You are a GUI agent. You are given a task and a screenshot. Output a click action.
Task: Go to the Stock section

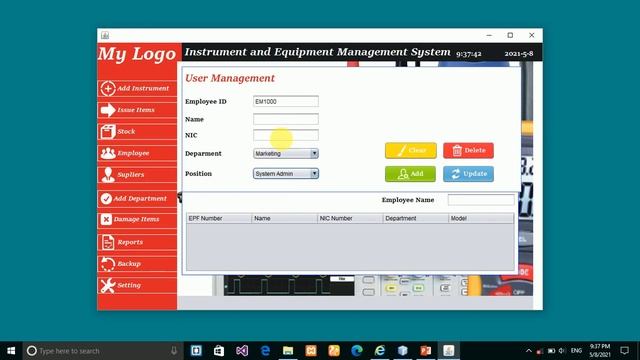click(x=137, y=131)
